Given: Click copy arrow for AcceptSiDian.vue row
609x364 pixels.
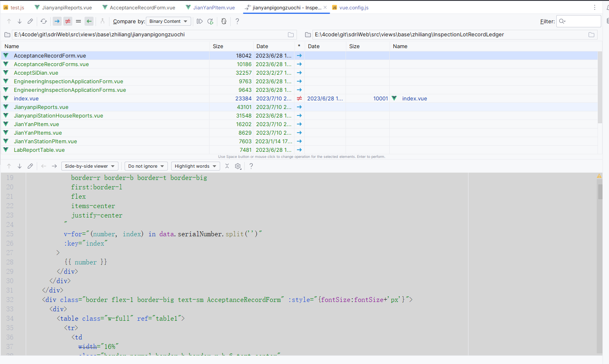Looking at the screenshot, I should click(x=299, y=73).
